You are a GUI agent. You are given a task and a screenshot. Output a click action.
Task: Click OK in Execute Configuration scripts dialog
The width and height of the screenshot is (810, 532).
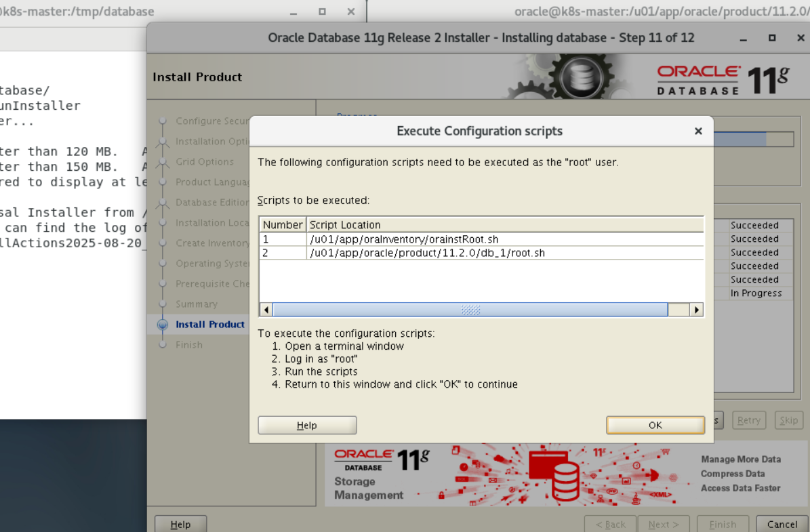(x=655, y=425)
